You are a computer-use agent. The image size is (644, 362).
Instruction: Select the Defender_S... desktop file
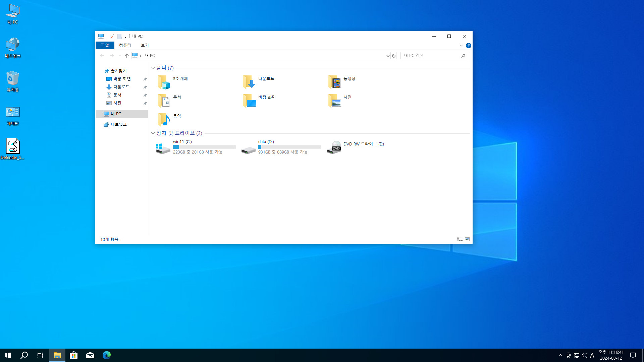pos(13,149)
